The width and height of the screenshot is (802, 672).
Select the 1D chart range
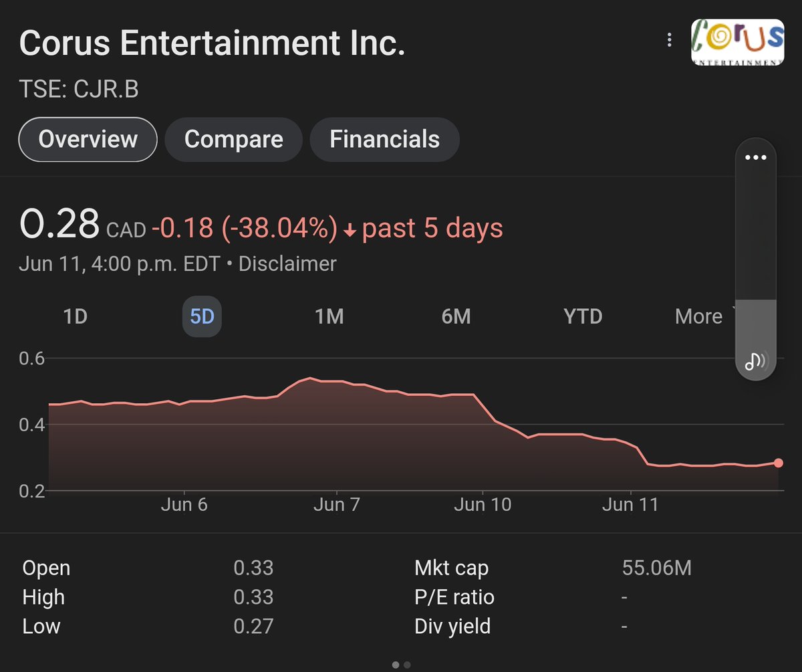click(75, 316)
